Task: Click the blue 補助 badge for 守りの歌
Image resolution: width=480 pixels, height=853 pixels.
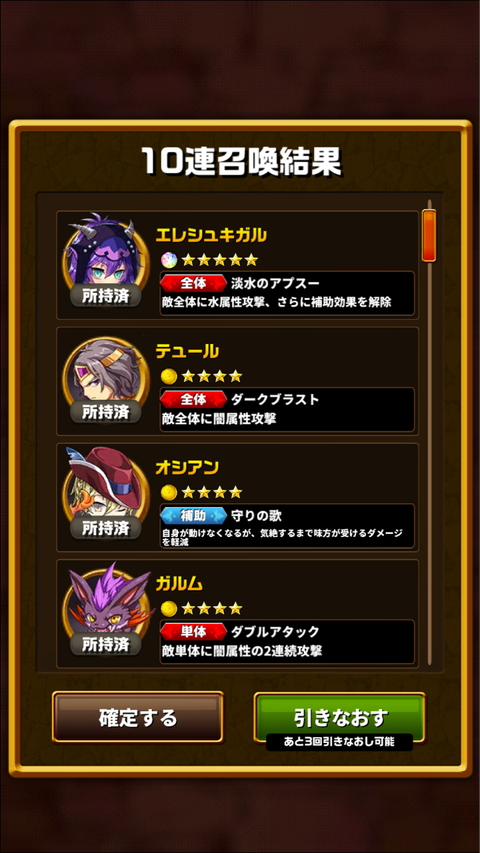Action: (x=193, y=515)
